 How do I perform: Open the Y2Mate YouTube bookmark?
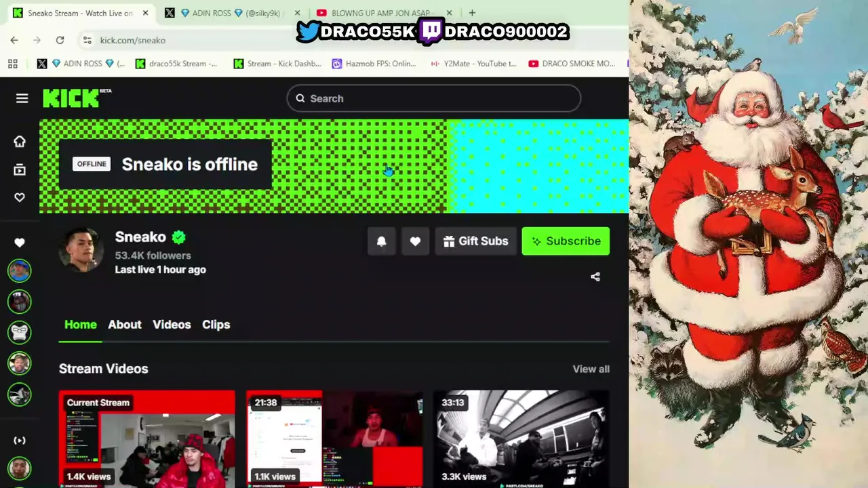point(473,64)
